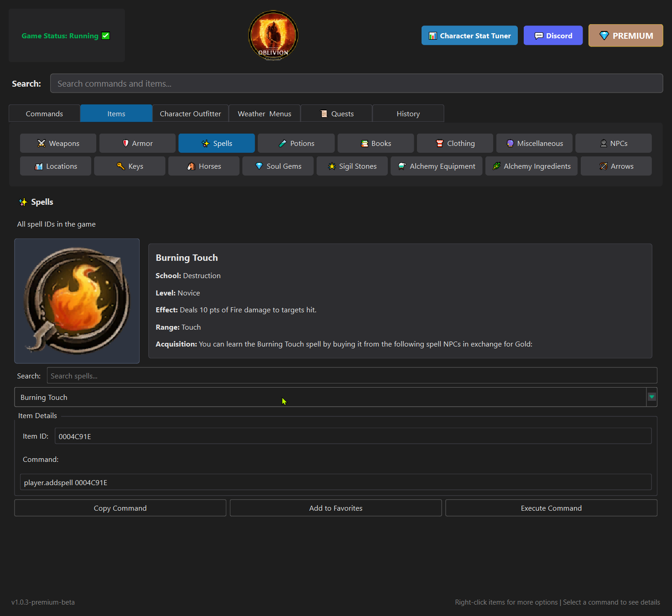Screen dimensions: 672x616
Task: Select the Spells category button
Action: click(x=217, y=143)
